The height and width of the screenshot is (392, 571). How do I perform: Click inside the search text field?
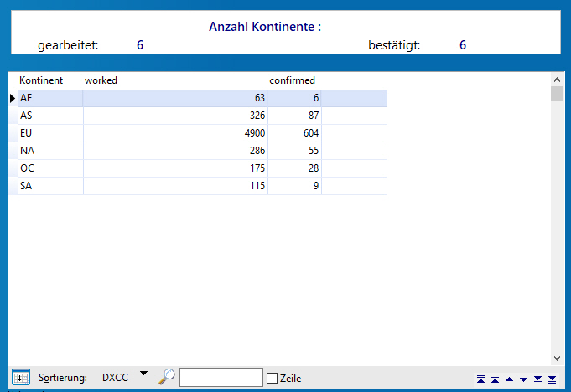click(x=221, y=378)
